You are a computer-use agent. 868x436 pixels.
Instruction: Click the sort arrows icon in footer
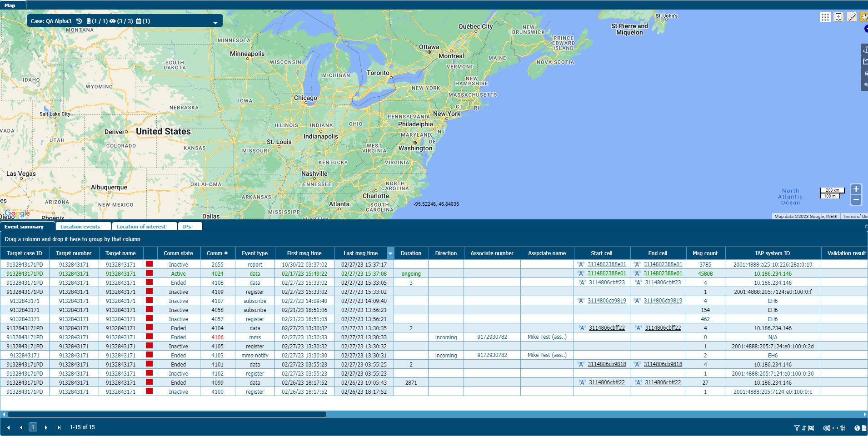[804, 428]
